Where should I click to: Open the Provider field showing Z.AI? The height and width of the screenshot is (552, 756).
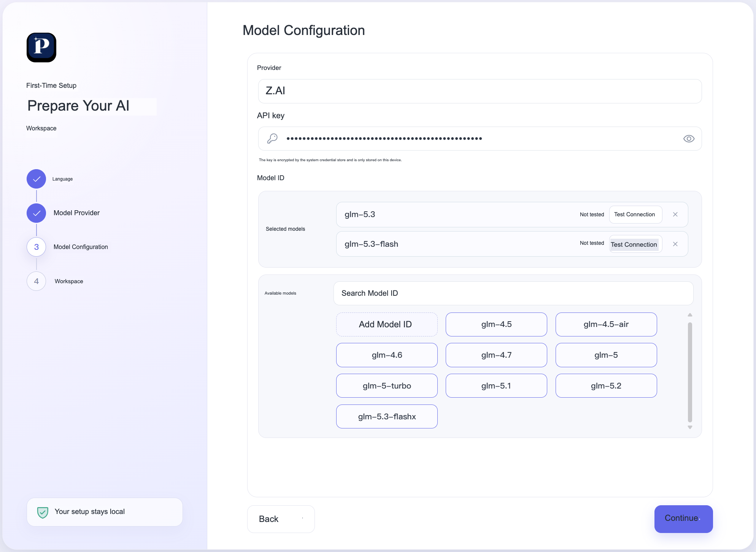480,91
